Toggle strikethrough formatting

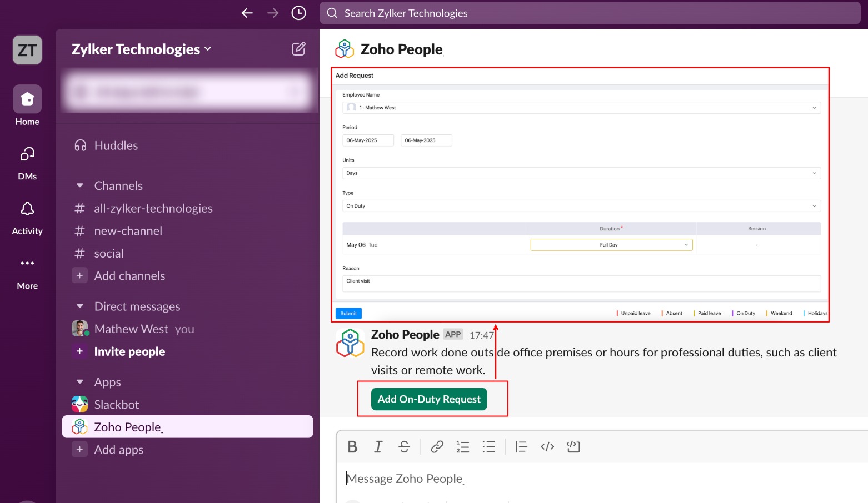404,447
